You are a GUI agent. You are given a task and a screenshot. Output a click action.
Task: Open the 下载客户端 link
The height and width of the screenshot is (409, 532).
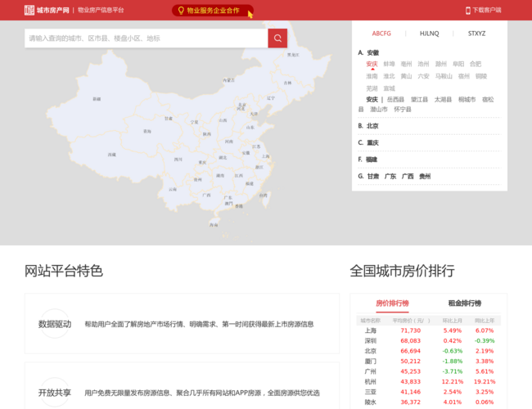[484, 10]
